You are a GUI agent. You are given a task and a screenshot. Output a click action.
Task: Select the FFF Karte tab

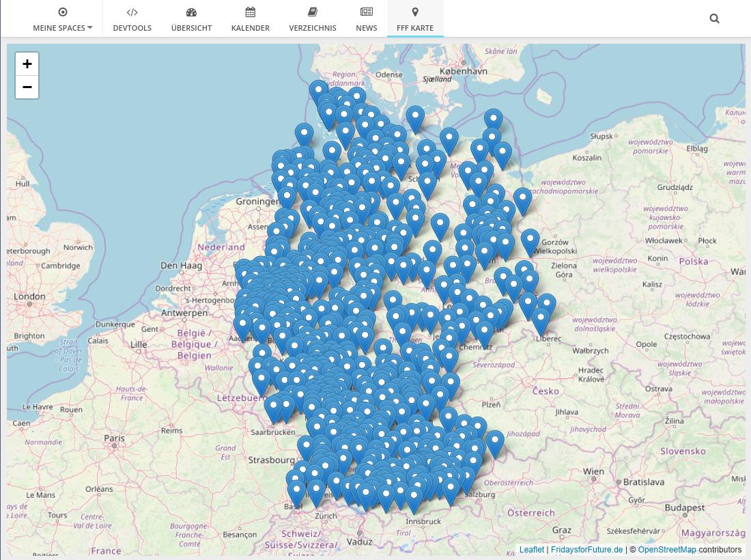(x=415, y=19)
